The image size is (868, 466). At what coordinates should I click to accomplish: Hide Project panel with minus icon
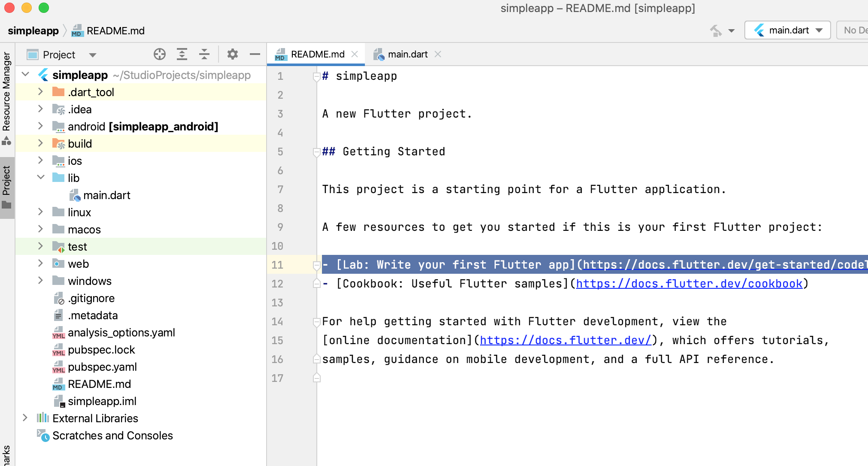tap(255, 54)
